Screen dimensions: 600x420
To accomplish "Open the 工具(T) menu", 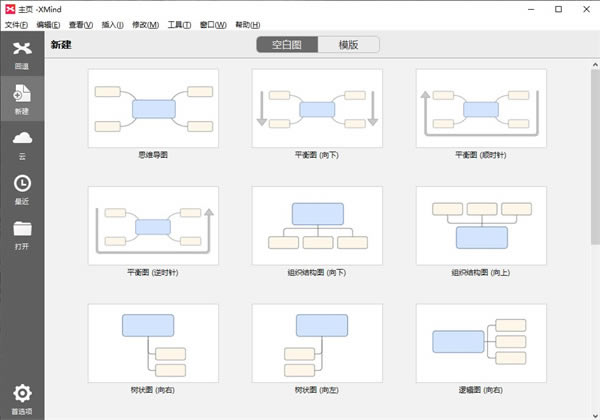I will point(180,24).
